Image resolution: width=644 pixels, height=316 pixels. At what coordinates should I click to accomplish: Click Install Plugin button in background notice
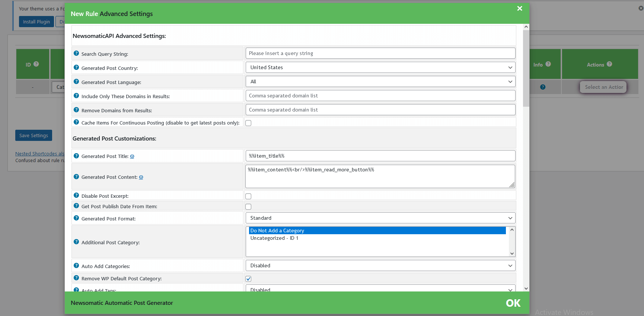[36, 22]
